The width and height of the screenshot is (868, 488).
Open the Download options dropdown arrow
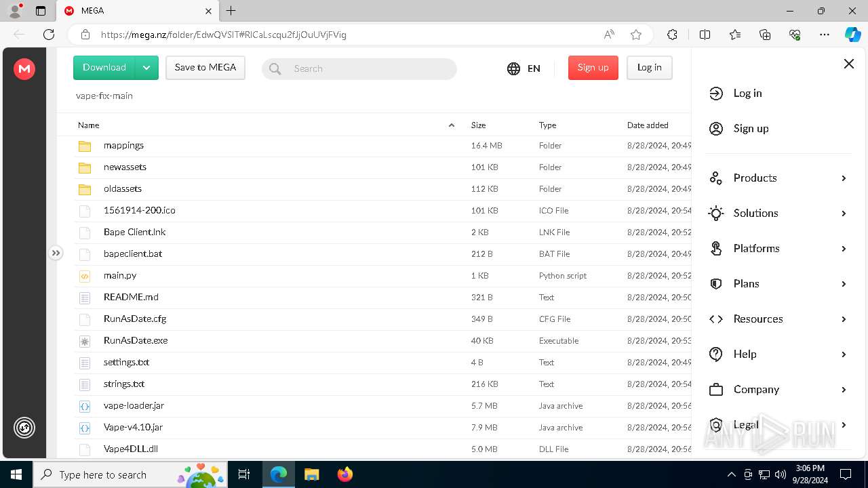click(x=147, y=68)
